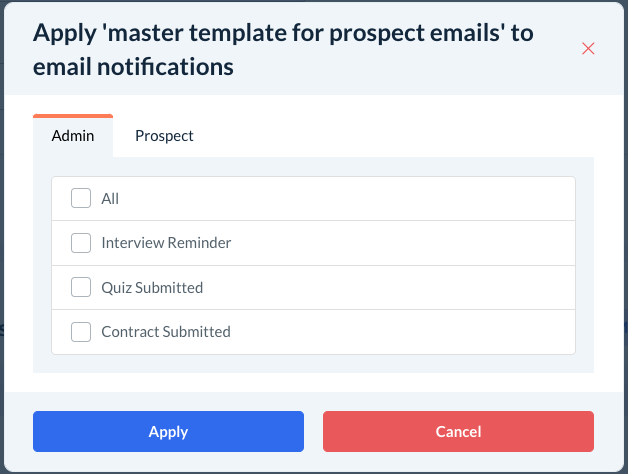Click the footer gap between Apply and Cancel
The height and width of the screenshot is (474, 628).
point(313,432)
